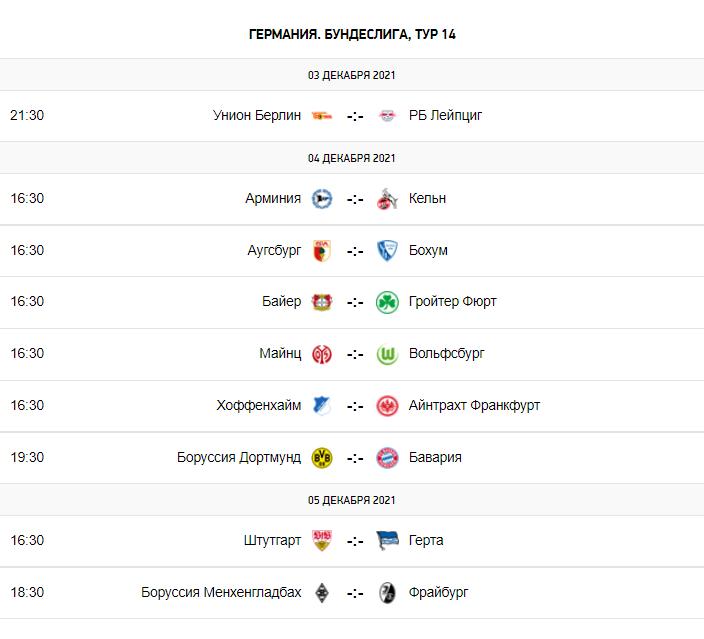The image size is (704, 639).
Task: Click the Bayer Leverkusen logo
Action: point(321,302)
